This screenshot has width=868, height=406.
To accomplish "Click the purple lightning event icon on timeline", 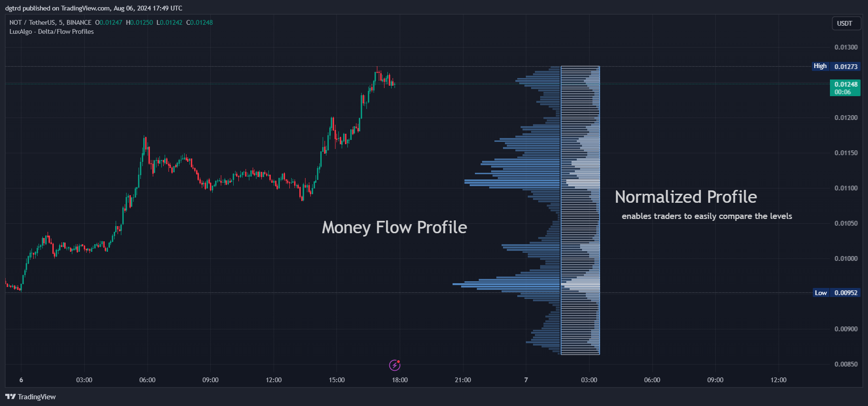I will coord(394,366).
